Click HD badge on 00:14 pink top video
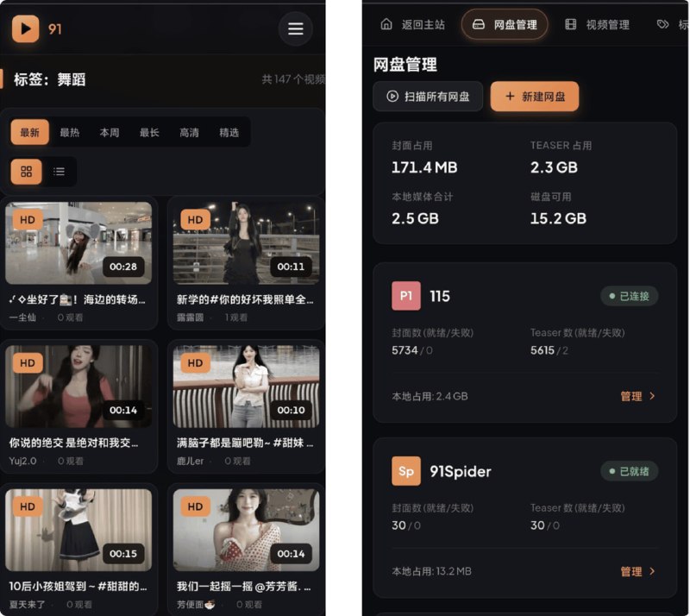The width and height of the screenshot is (690, 616). pos(28,363)
